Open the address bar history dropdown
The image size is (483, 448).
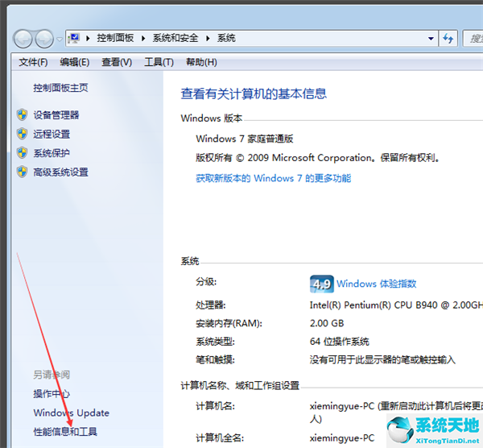coord(431,39)
